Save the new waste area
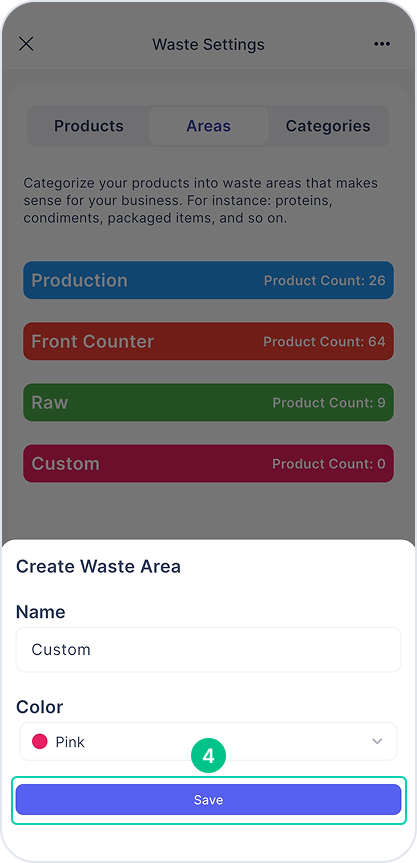This screenshot has width=417, height=863. click(208, 799)
